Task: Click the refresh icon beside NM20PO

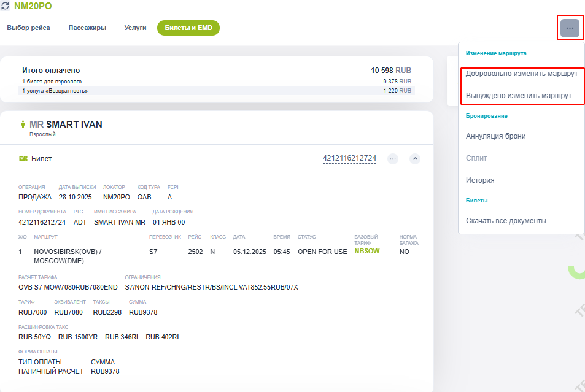Action: (x=6, y=6)
